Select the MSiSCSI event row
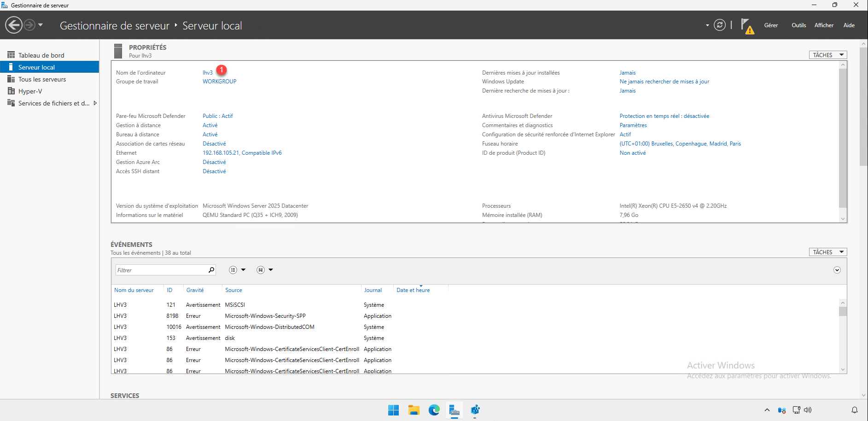 pos(474,305)
